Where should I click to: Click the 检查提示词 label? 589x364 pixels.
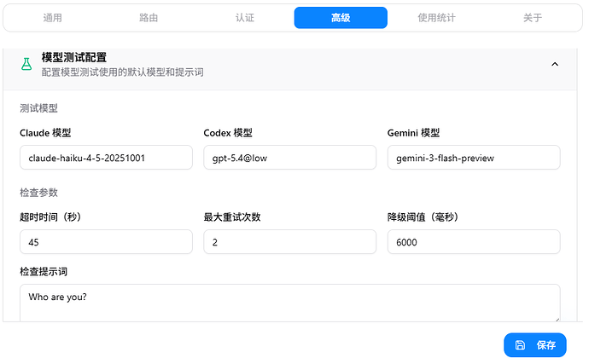click(44, 271)
